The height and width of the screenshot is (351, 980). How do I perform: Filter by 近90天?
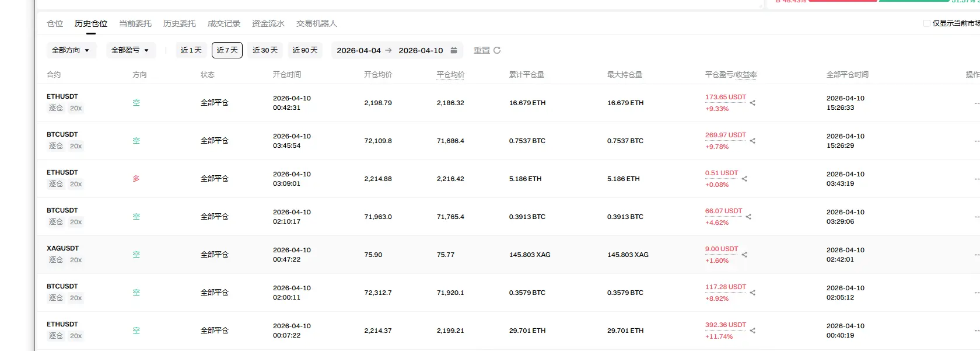pyautogui.click(x=305, y=50)
